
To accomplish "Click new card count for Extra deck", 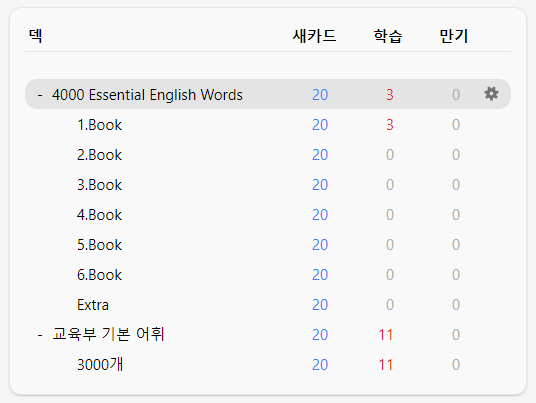I will pyautogui.click(x=320, y=305).
